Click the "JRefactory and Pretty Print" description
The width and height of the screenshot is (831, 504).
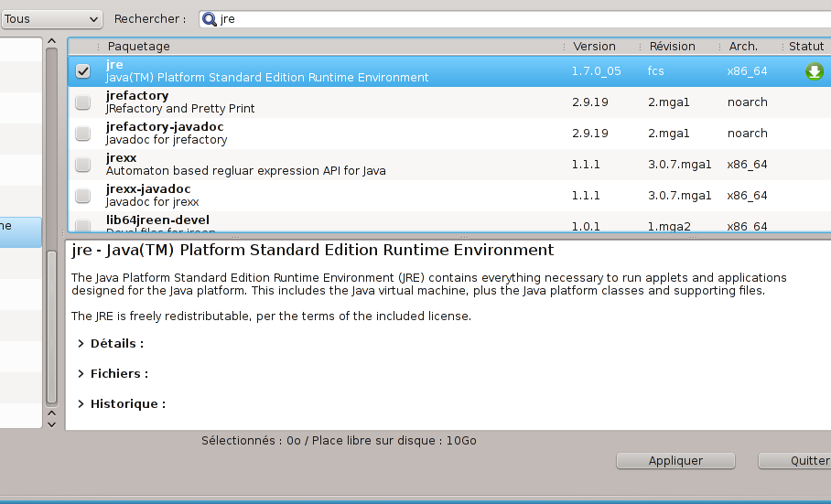180,109
